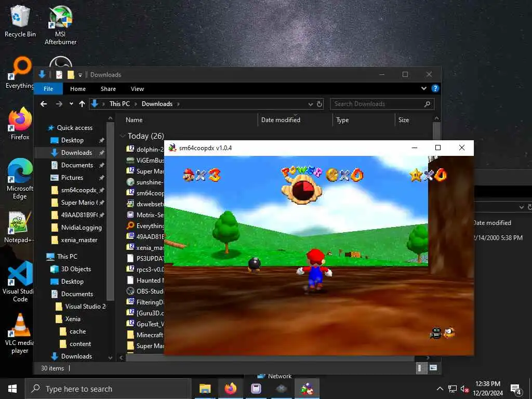The width and height of the screenshot is (532, 399).
Task: Click the Forward arrow in File Explorer
Action: click(59, 104)
